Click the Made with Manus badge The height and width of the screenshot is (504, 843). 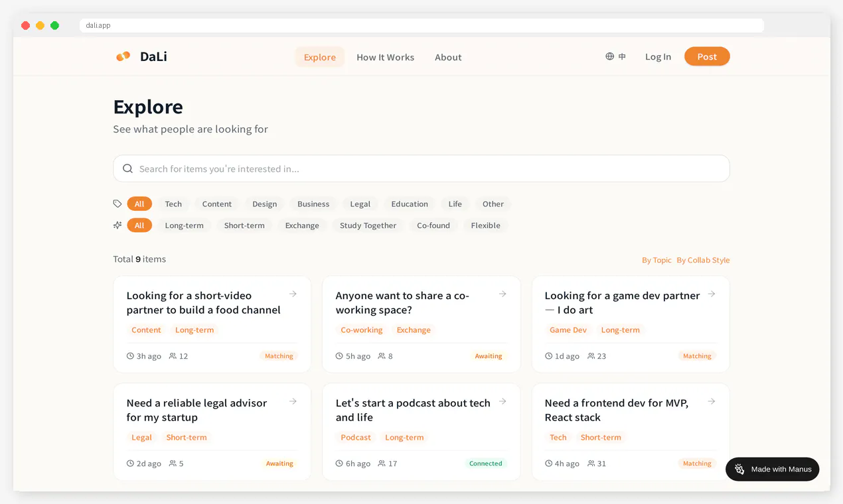click(773, 469)
